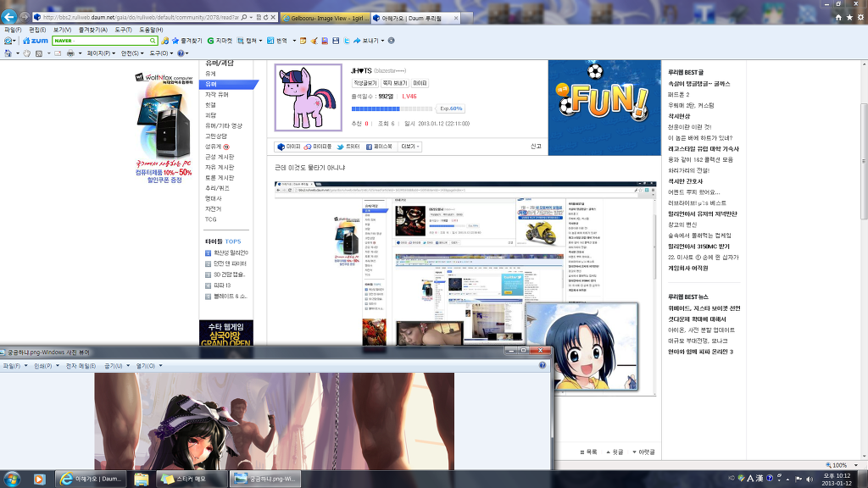This screenshot has height=488, width=868.
Task: Click the Twilight Sparkle pony avatar image
Action: click(x=309, y=97)
